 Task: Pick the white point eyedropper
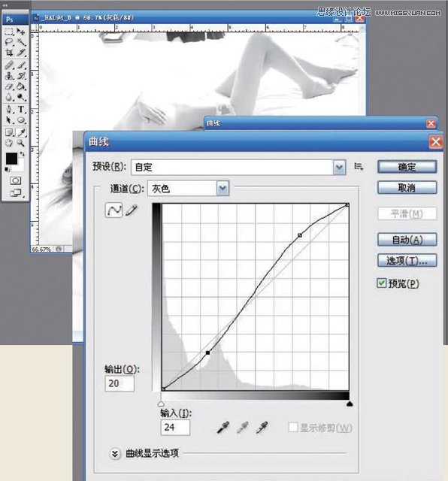pos(262,428)
